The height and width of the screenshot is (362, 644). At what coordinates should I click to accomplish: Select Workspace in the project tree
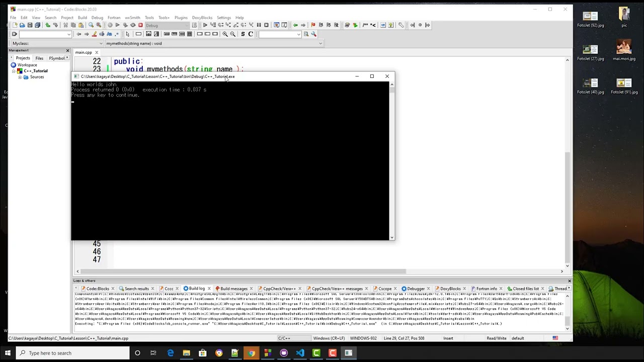point(27,65)
